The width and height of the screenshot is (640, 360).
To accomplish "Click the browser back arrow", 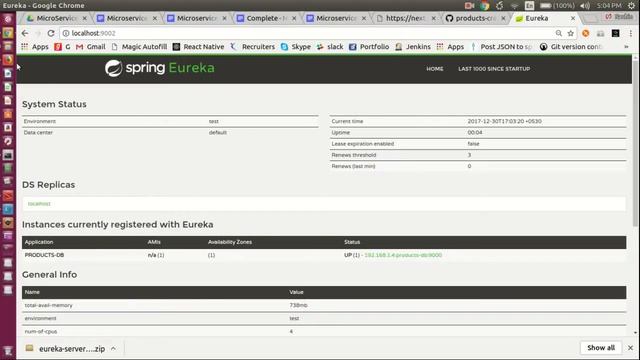I will coord(25,33).
